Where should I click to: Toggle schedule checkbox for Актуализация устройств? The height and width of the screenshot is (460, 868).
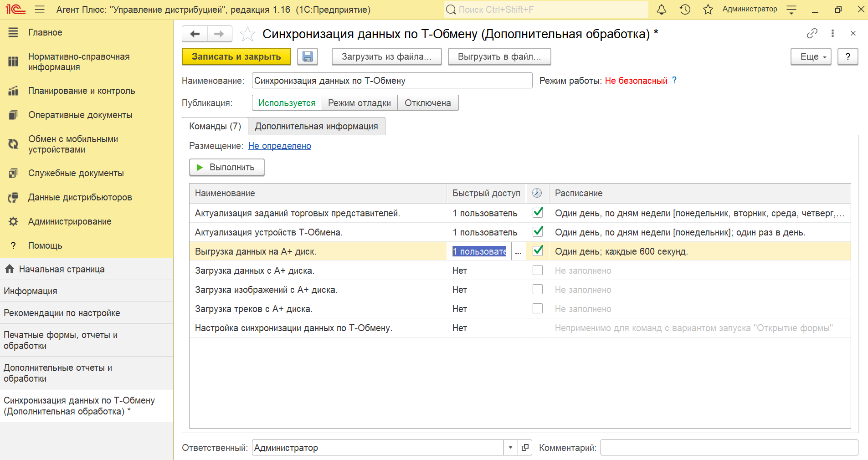[x=538, y=232]
